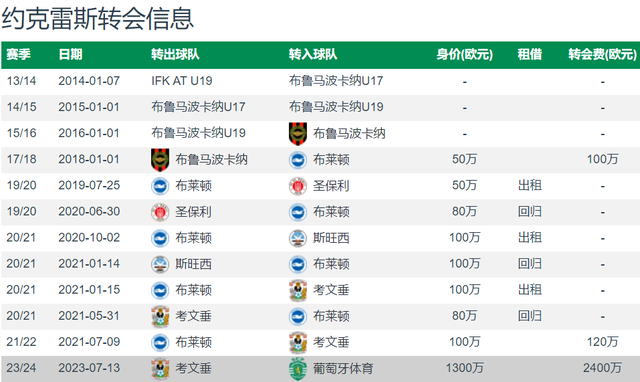Open 布鲁马波卡纳U17 link in 13/14 row
The width and height of the screenshot is (640, 382).
tap(336, 81)
